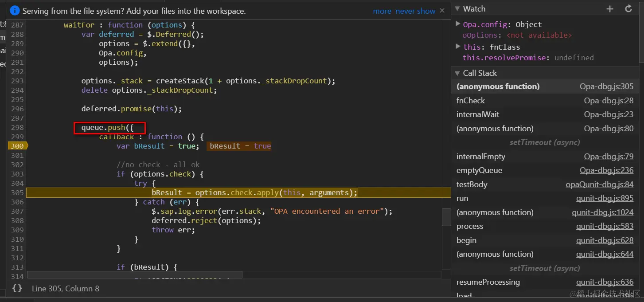Select the fnCheck call stack frame

[x=545, y=101]
